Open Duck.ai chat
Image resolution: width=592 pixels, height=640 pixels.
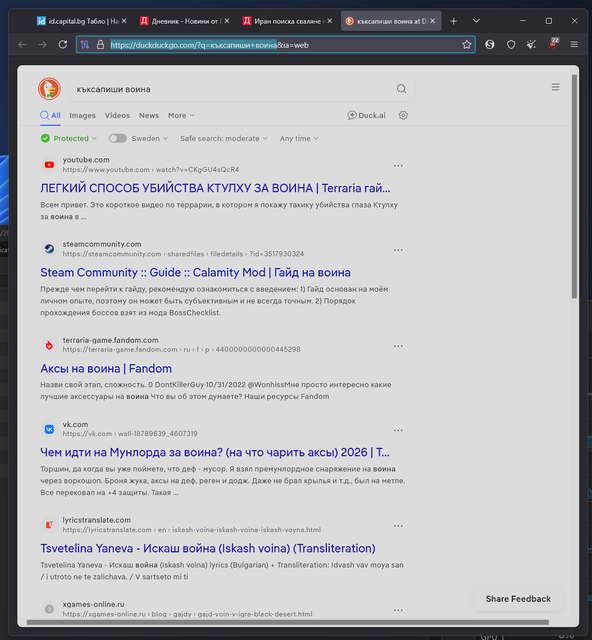(x=366, y=116)
